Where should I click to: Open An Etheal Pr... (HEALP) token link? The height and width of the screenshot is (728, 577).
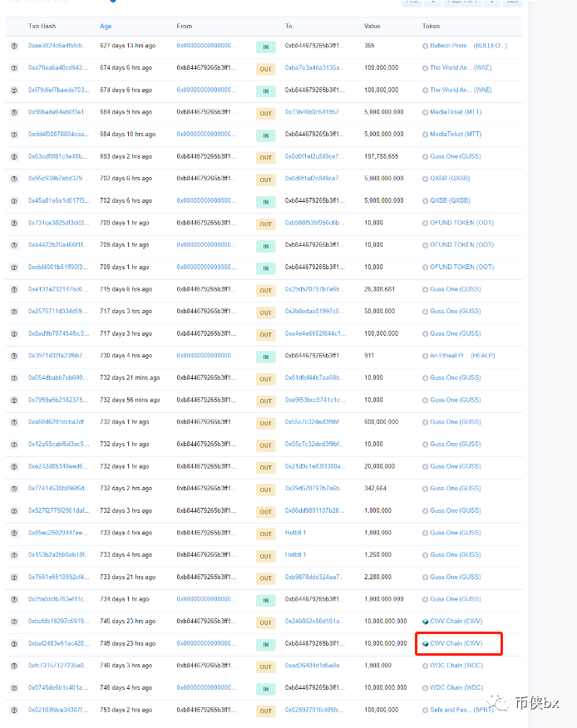pyautogui.click(x=462, y=356)
